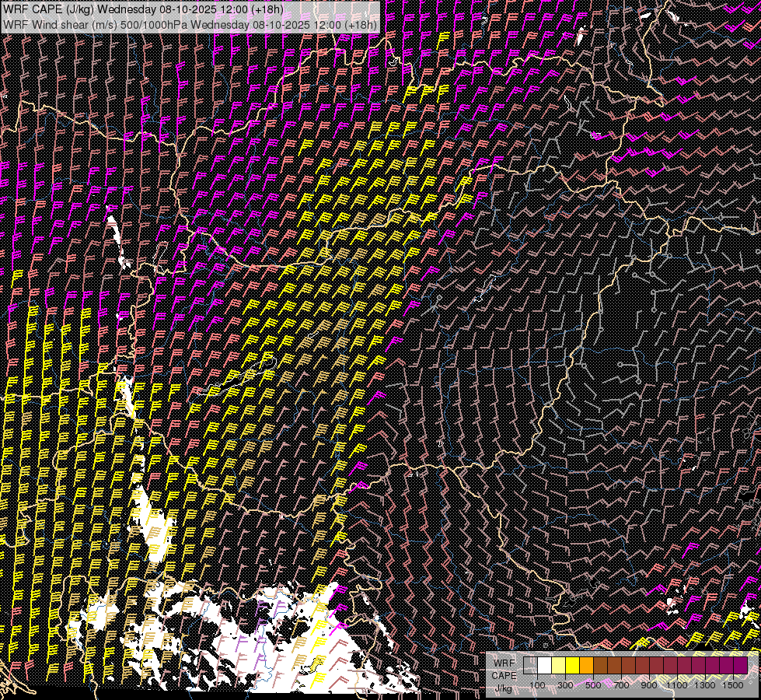The width and height of the screenshot is (761, 700).
Task: Click the white swatch in the CAPE legend
Action: pos(544,665)
